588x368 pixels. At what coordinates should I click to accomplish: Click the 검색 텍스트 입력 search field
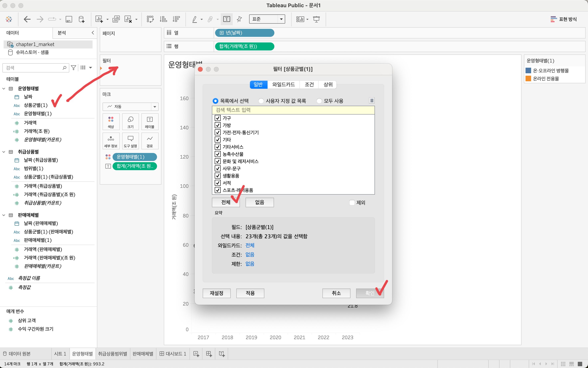[x=293, y=110]
